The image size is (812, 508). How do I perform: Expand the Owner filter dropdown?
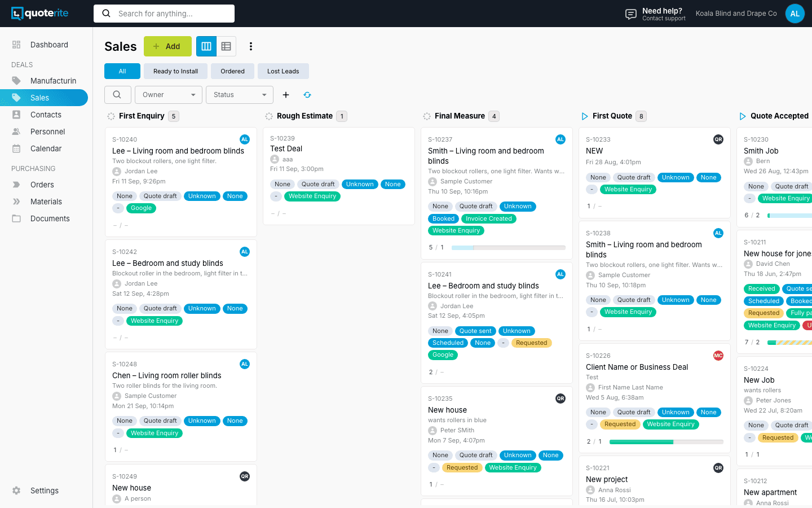tap(169, 95)
